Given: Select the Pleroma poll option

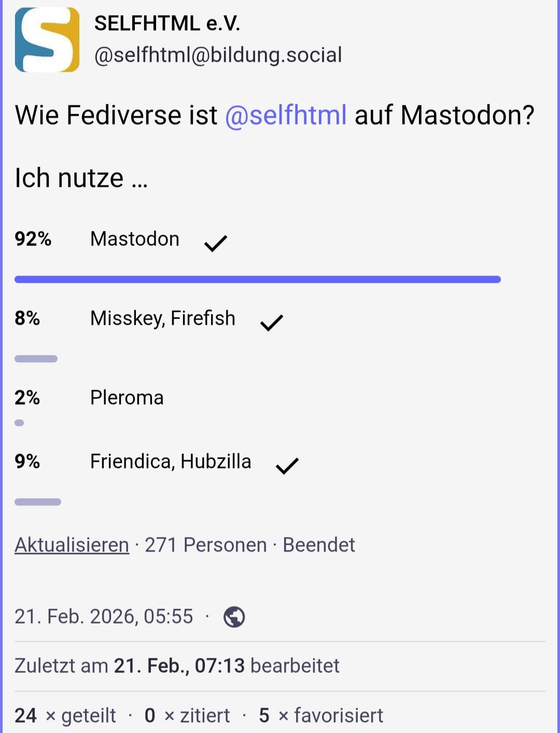Looking at the screenshot, I should coord(127,398).
